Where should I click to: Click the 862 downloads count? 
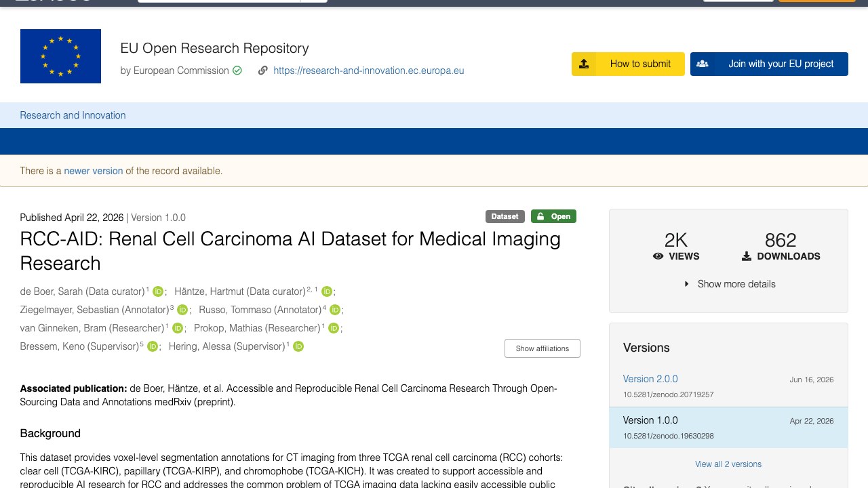pyautogui.click(x=781, y=240)
